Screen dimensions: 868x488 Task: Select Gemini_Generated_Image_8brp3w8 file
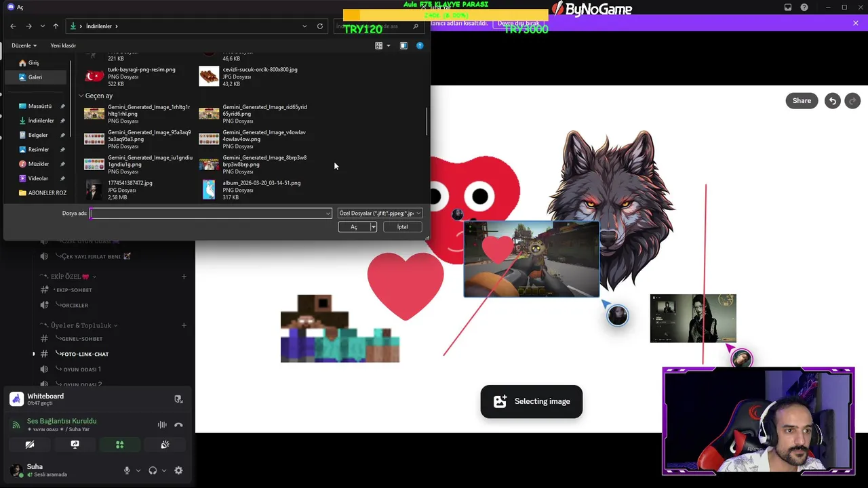254,164
